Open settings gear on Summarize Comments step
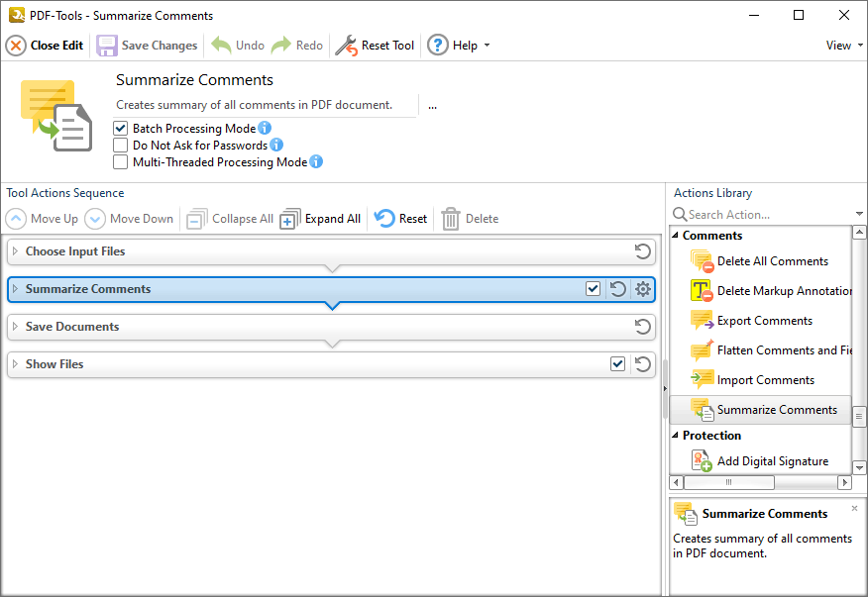This screenshot has height=597, width=868. tap(643, 289)
